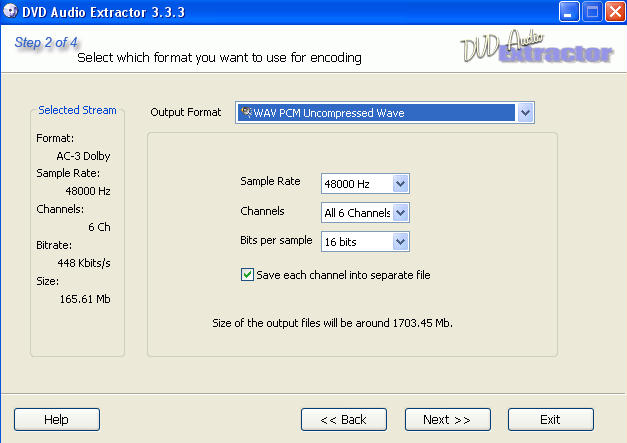The height and width of the screenshot is (443, 627).
Task: Minimize the DVD Audio Extractor window
Action: point(569,11)
